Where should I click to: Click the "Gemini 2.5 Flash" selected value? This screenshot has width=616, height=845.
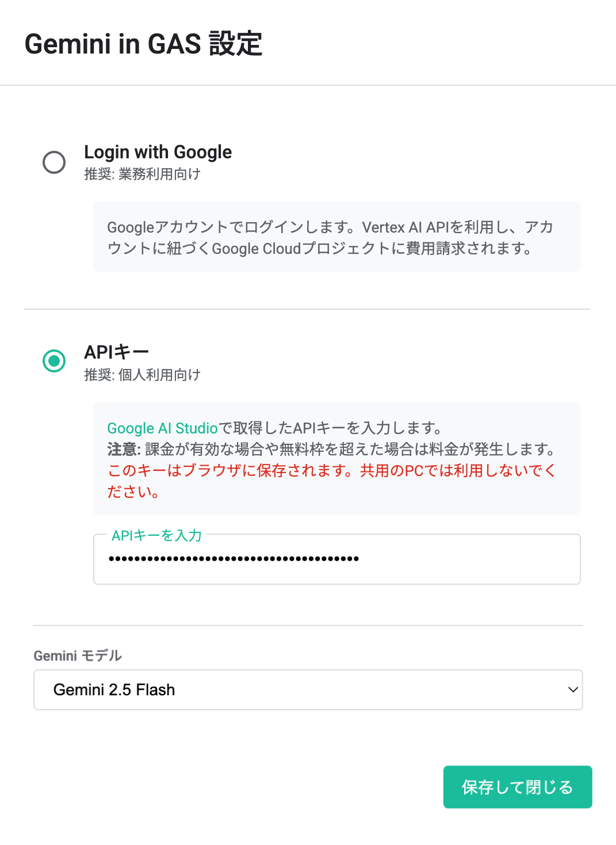pos(114,690)
